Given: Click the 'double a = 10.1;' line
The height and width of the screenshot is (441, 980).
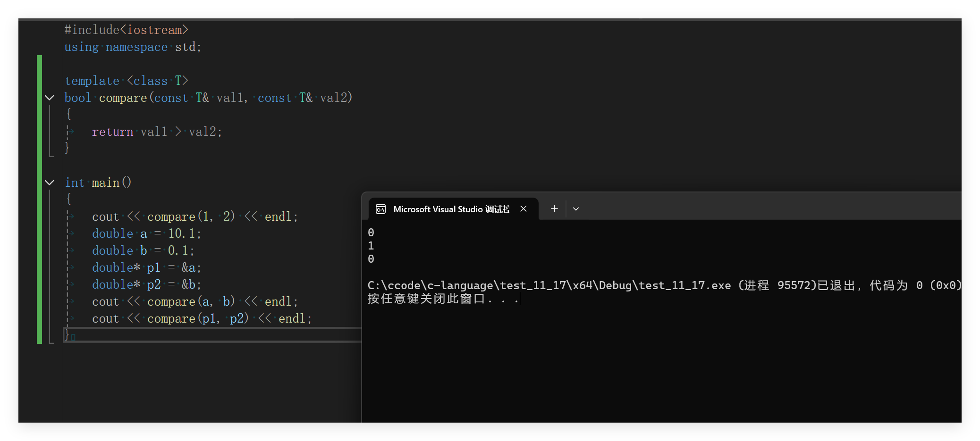Looking at the screenshot, I should point(147,233).
